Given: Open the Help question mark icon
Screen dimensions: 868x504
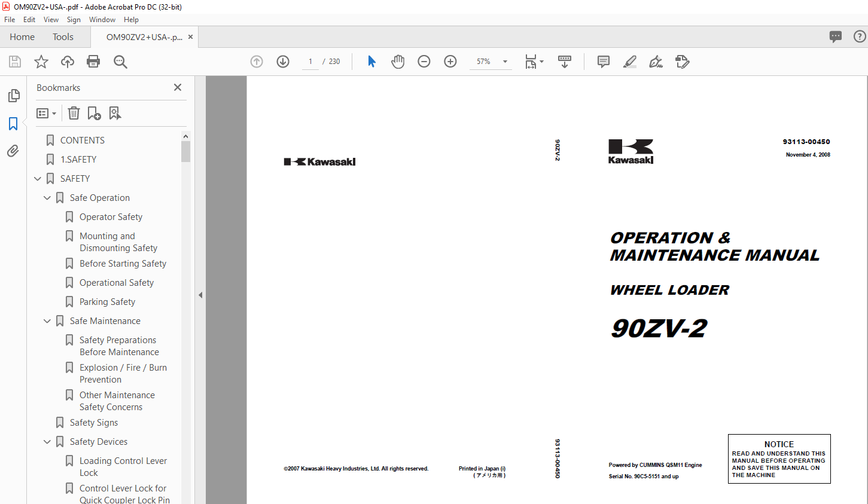Looking at the screenshot, I should click(860, 36).
